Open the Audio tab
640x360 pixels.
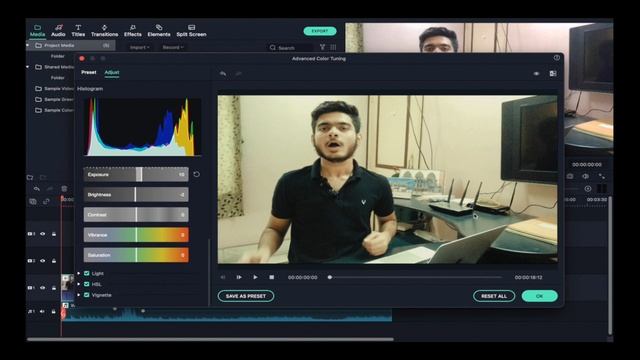click(58, 31)
